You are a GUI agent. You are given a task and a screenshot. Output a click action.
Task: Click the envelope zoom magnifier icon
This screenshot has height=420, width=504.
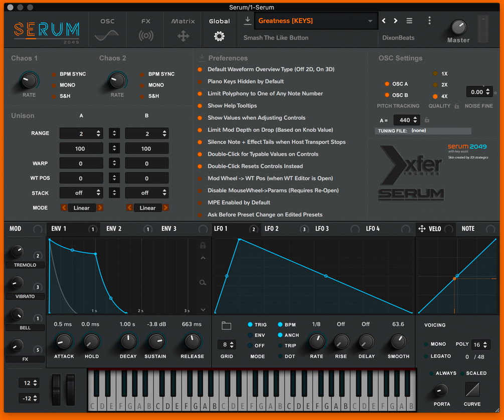[203, 283]
